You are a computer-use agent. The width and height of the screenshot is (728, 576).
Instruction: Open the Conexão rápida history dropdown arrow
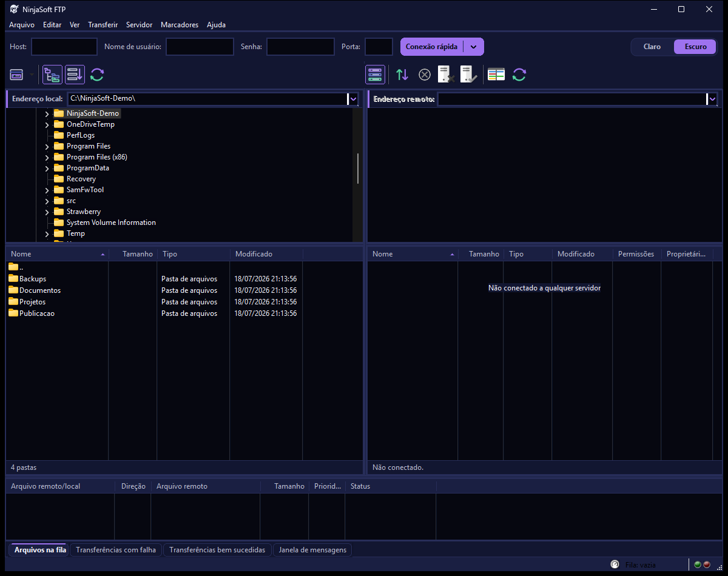click(474, 47)
